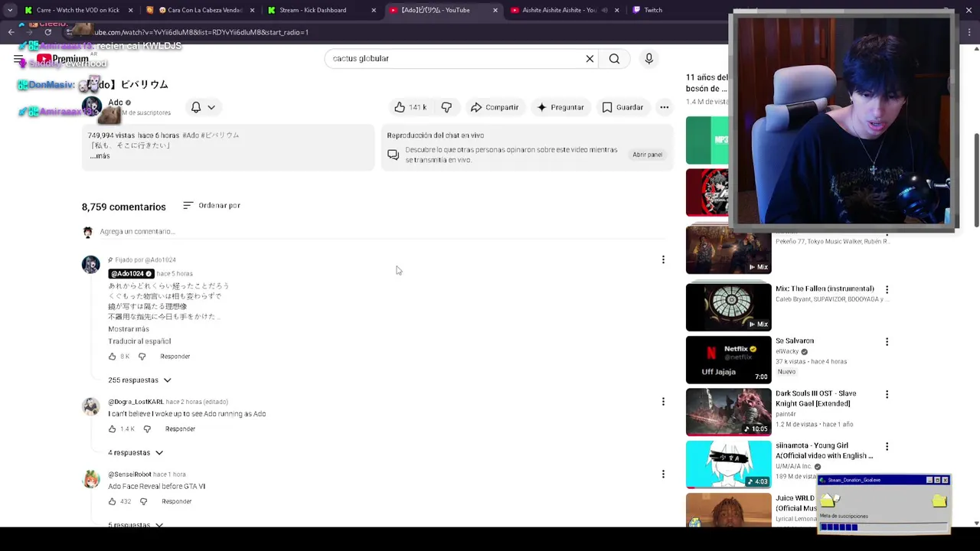Open Mix: The Fallen (Instrumental) thumbnail
The height and width of the screenshot is (551, 980).
pyautogui.click(x=728, y=307)
